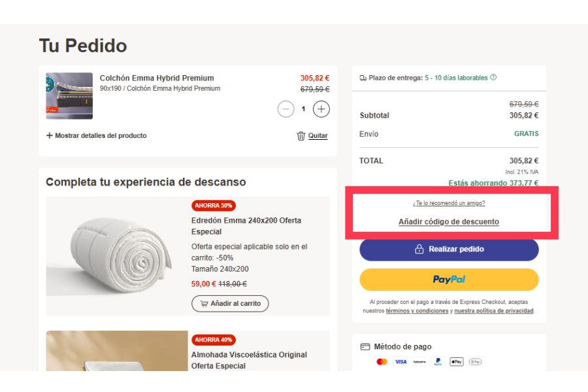
Task: Open the términos y condiciones link
Action: pyautogui.click(x=416, y=311)
